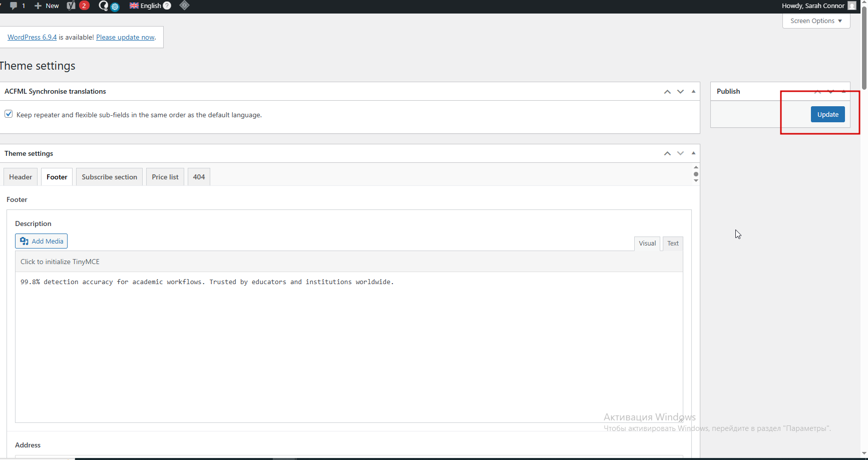Click the UK flag English language switcher
Screen dimensions: 868x460
145,6
